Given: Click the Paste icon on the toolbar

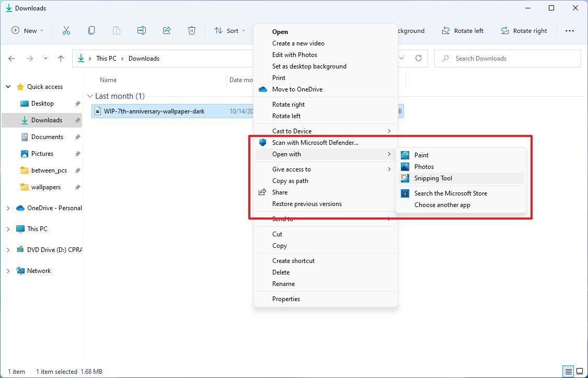Looking at the screenshot, I should point(117,30).
